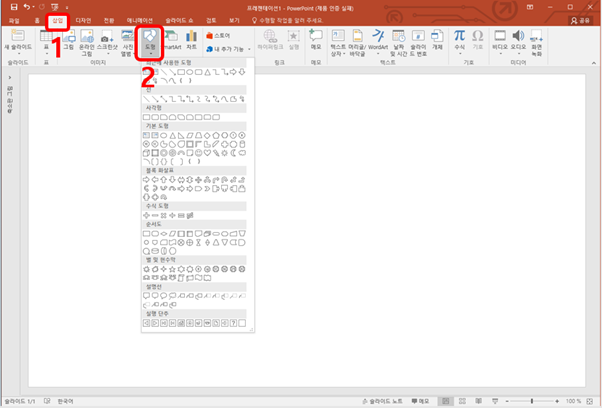
Task: Select the cube shape in basic shapes
Action: point(146,153)
